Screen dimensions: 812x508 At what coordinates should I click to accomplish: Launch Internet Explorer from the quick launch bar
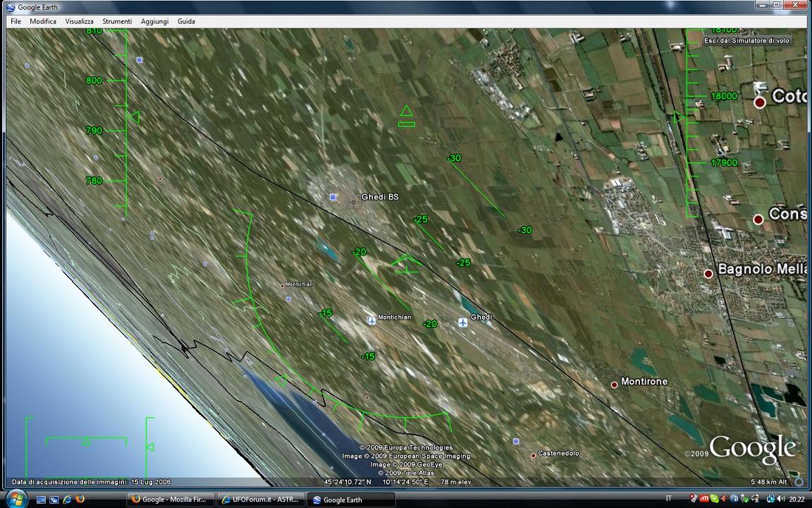tap(67, 500)
